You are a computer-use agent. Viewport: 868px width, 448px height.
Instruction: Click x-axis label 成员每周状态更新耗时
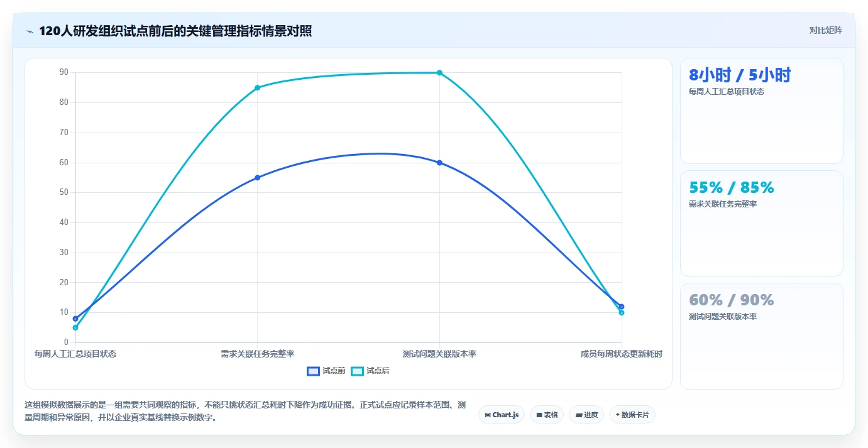tap(622, 354)
